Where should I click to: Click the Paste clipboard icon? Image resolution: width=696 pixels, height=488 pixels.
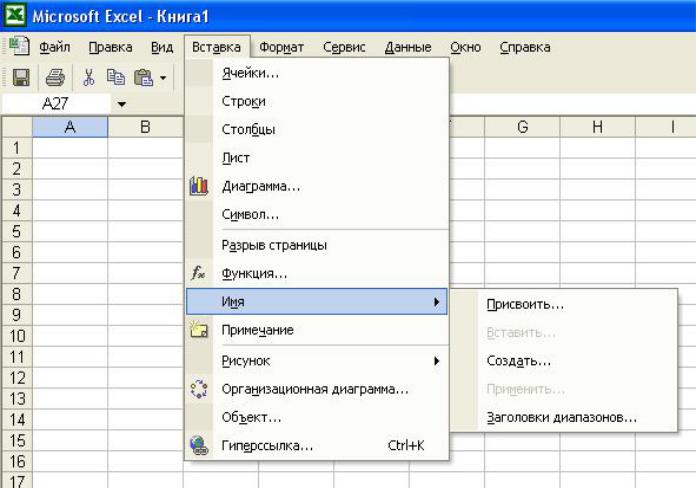click(143, 77)
